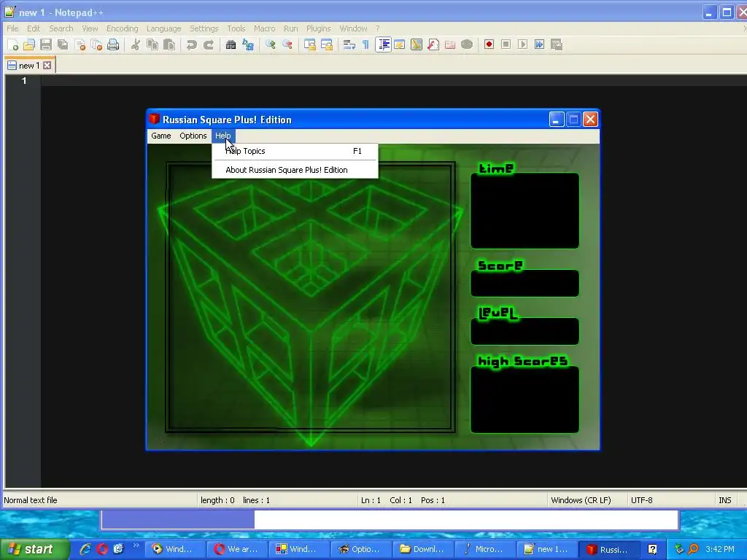Open the Game menu in Russian Square
Image resolution: width=747 pixels, height=560 pixels.
pos(161,136)
